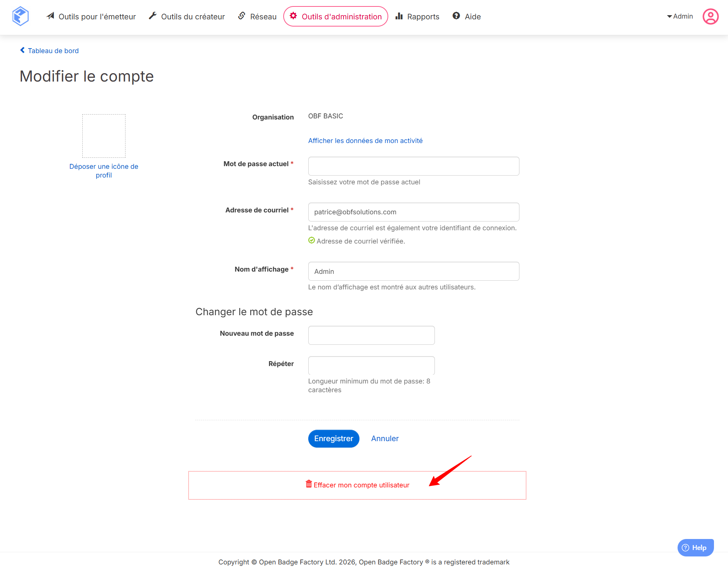Open the Help widget button
This screenshot has width=728, height=572.
tap(695, 548)
